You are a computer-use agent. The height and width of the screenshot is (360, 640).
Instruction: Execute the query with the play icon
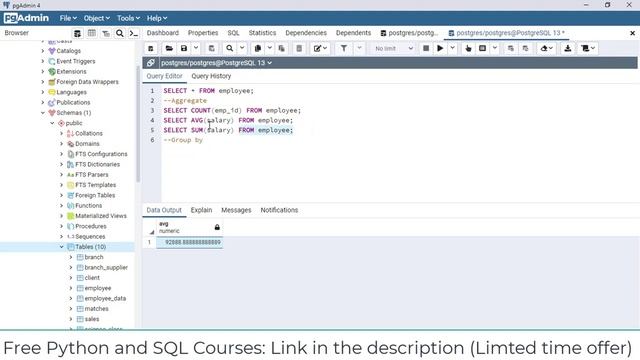coord(440,48)
